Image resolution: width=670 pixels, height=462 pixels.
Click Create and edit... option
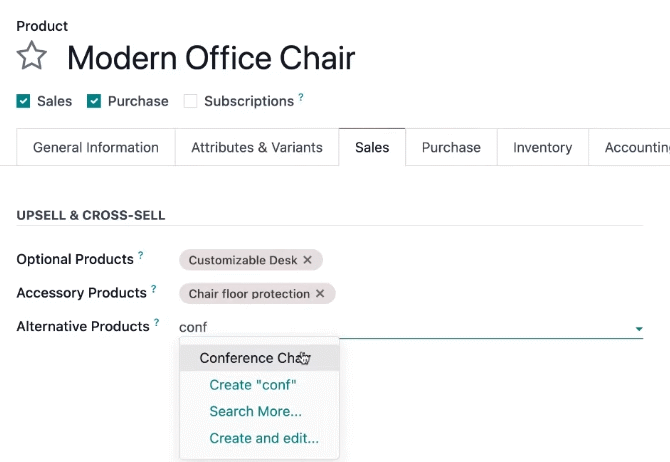pyautogui.click(x=264, y=438)
